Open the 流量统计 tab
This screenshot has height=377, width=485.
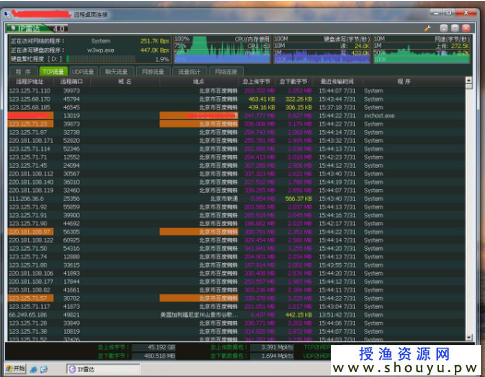(189, 72)
